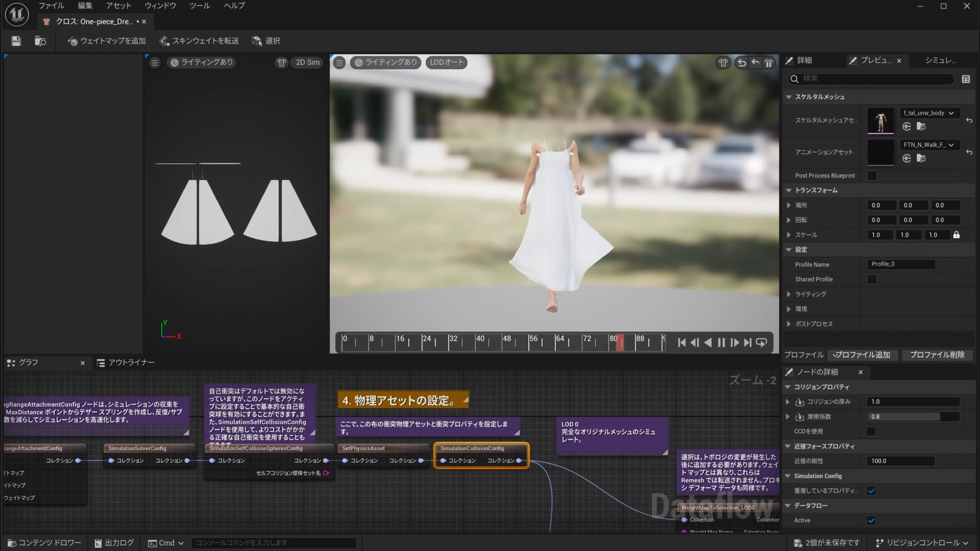This screenshot has width=980, height=551.
Task: Uncheck Active under データフロー
Action: [x=872, y=520]
